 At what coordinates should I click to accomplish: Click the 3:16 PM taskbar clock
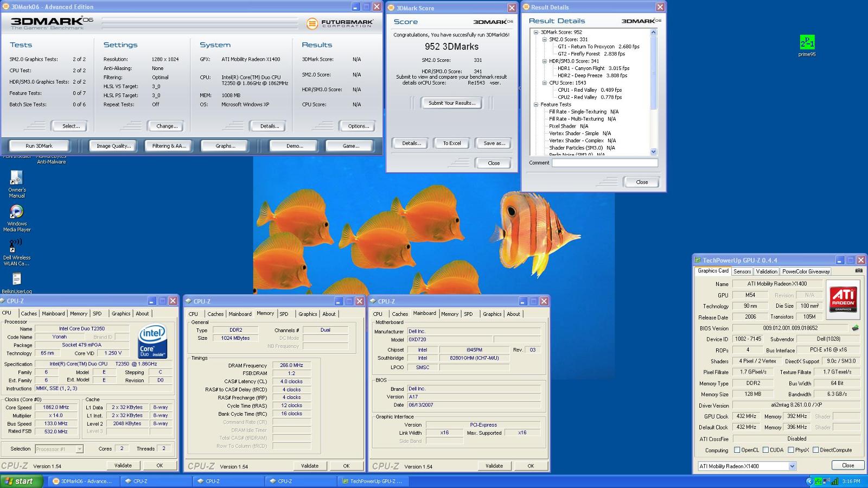click(851, 481)
